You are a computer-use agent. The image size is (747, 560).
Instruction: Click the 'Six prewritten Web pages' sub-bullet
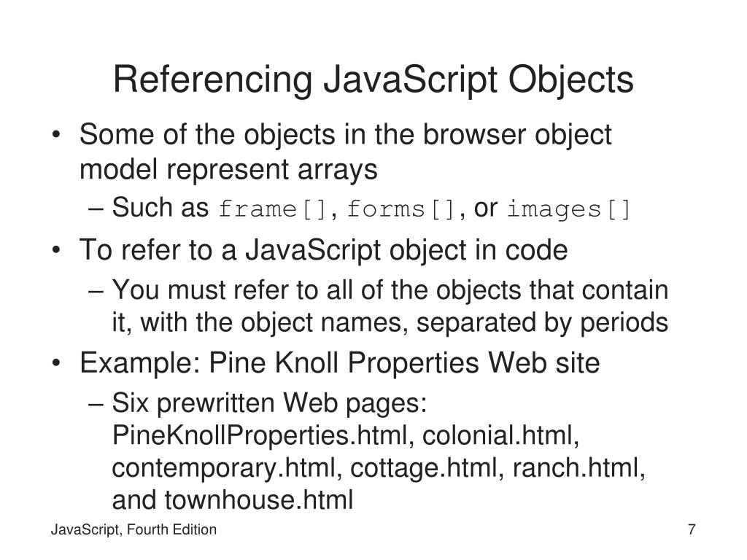269,402
